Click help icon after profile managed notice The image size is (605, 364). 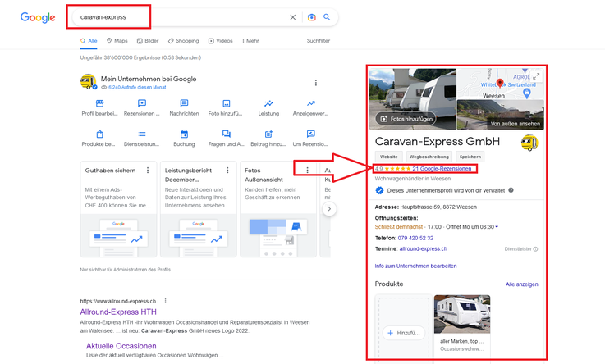pos(511,190)
